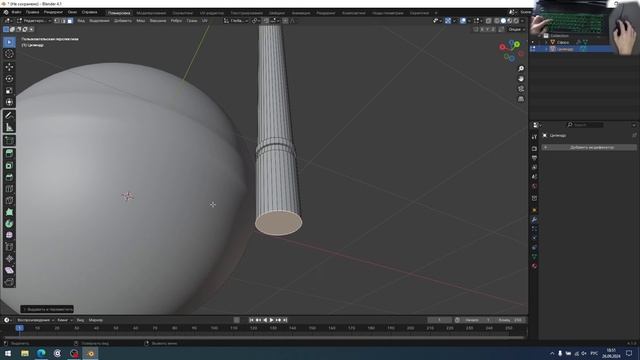Select the Rip Region tool
The image size is (640, 360).
tap(9, 282)
